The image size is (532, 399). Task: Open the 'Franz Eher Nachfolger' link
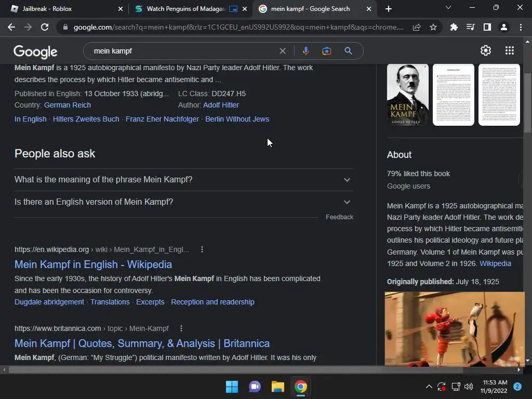pyautogui.click(x=162, y=119)
